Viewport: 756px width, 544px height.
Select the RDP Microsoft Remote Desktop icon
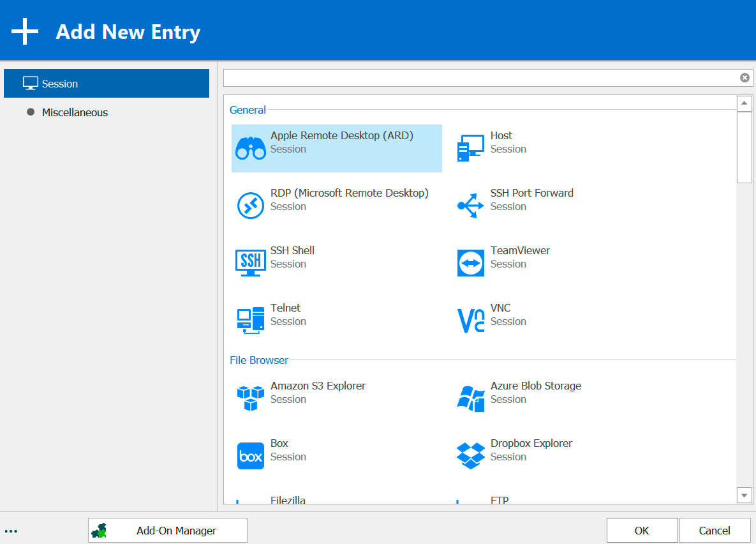point(250,206)
